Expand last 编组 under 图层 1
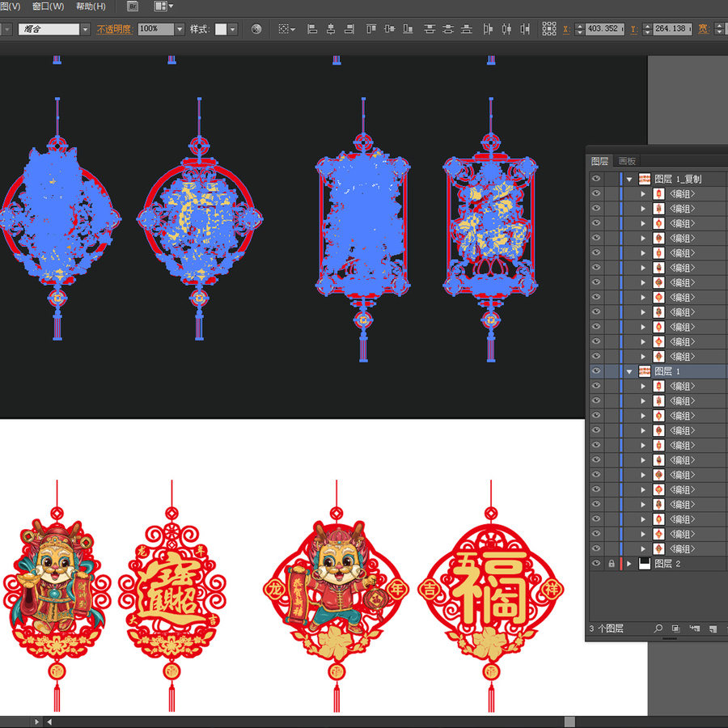Image resolution: width=728 pixels, height=728 pixels. (x=644, y=548)
